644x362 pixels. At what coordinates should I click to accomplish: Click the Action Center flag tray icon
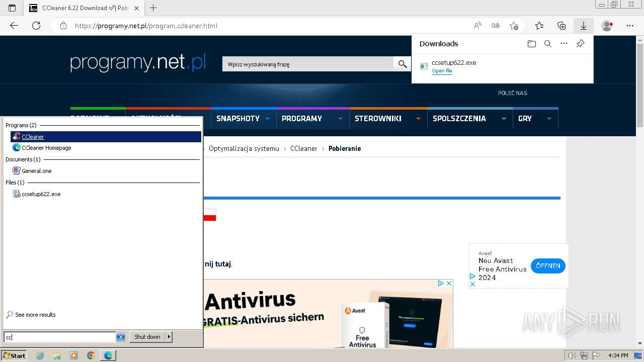pos(595,355)
